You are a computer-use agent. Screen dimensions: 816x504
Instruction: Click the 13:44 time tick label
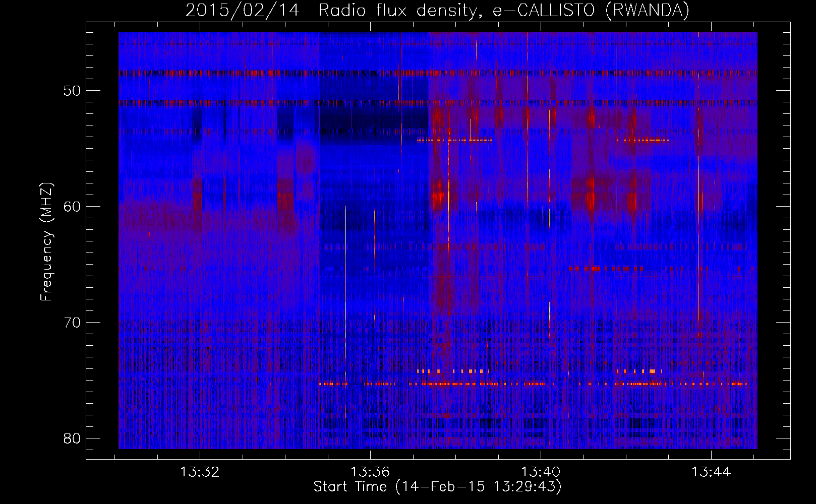coord(711,472)
